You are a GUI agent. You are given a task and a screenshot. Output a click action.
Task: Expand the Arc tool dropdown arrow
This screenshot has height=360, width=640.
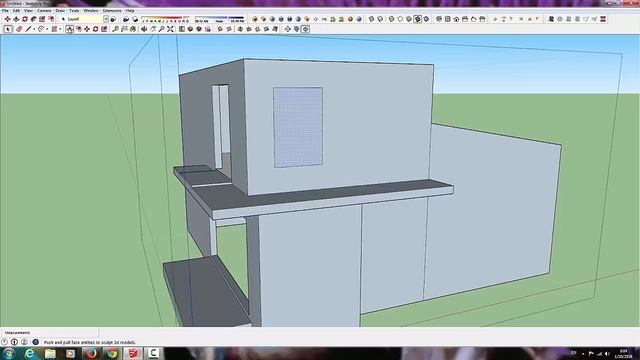point(47,29)
